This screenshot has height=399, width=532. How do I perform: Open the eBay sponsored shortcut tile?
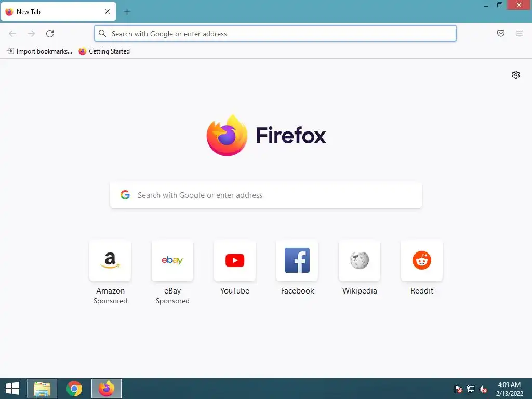(x=172, y=261)
